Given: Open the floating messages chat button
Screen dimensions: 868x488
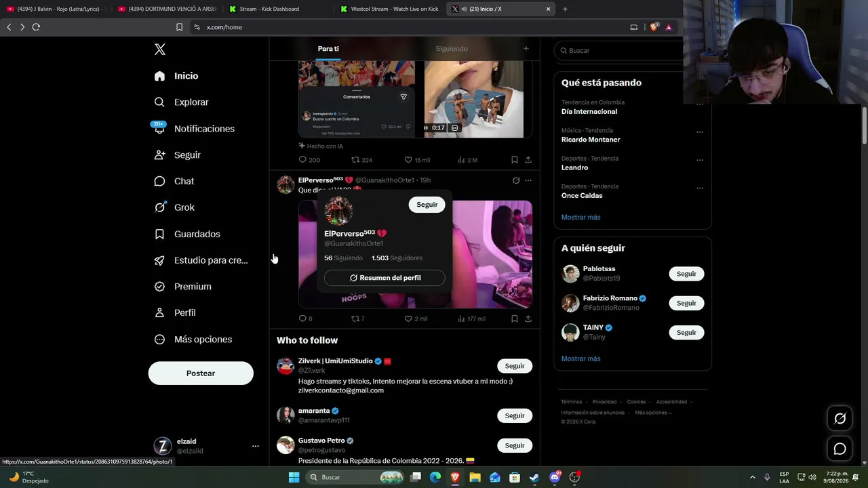Looking at the screenshot, I should coord(840,449).
